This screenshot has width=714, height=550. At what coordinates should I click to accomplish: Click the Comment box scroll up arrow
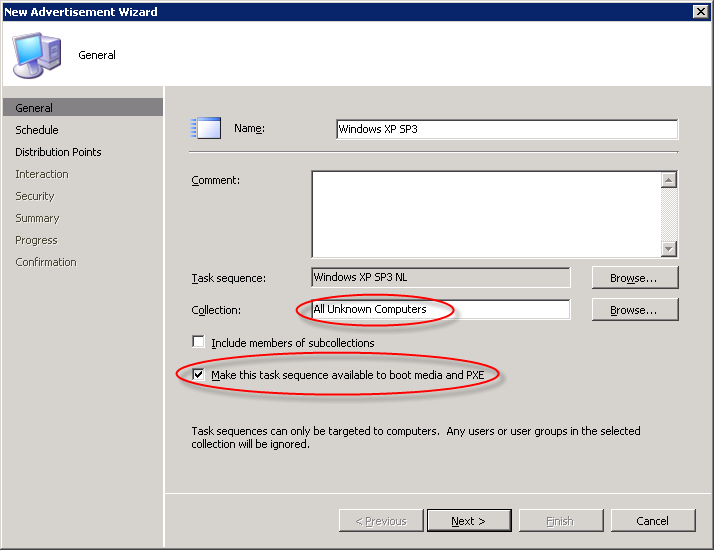click(668, 180)
